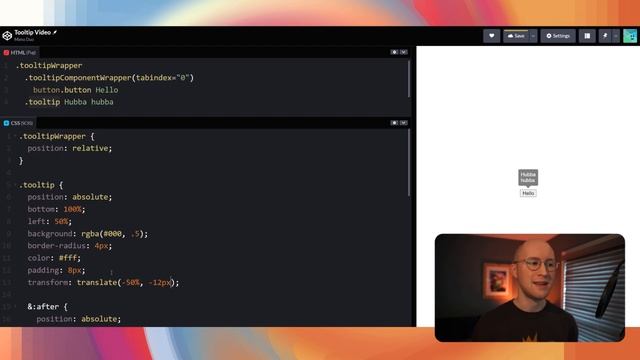Click the blue CSS icon in tab
Viewport: 640px width, 360px height.
(6, 123)
